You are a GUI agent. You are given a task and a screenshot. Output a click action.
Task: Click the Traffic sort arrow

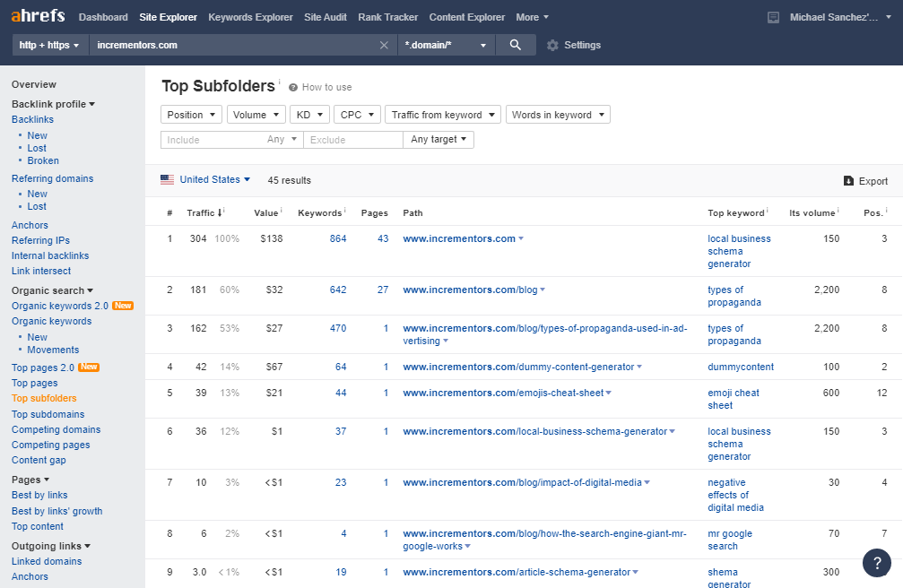(220, 213)
